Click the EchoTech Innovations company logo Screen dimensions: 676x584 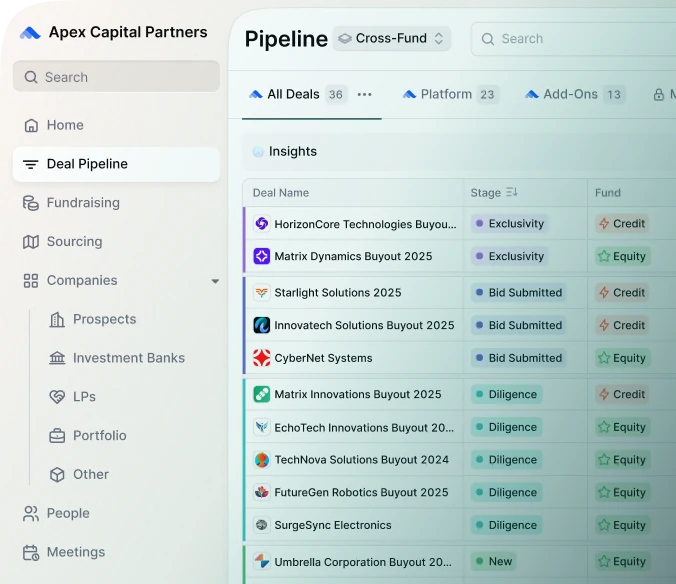pyautogui.click(x=262, y=427)
